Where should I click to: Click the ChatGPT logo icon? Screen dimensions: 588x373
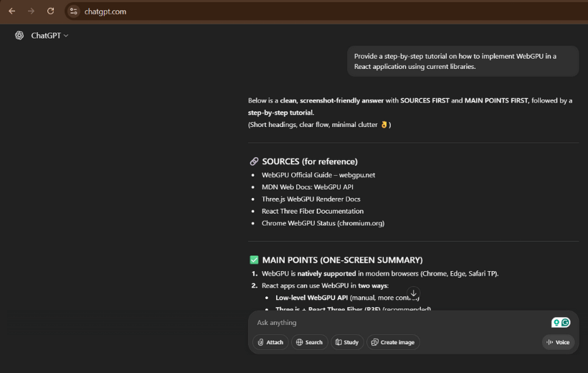(19, 35)
